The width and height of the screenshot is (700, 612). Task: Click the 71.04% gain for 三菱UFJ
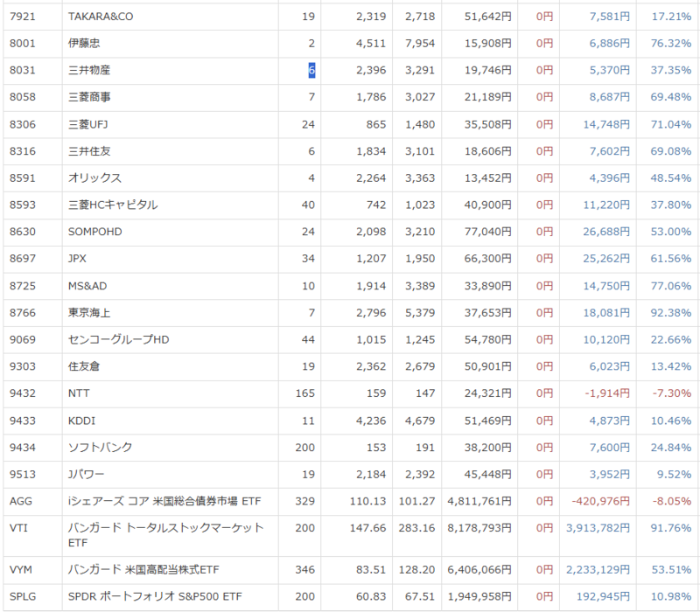tap(670, 124)
